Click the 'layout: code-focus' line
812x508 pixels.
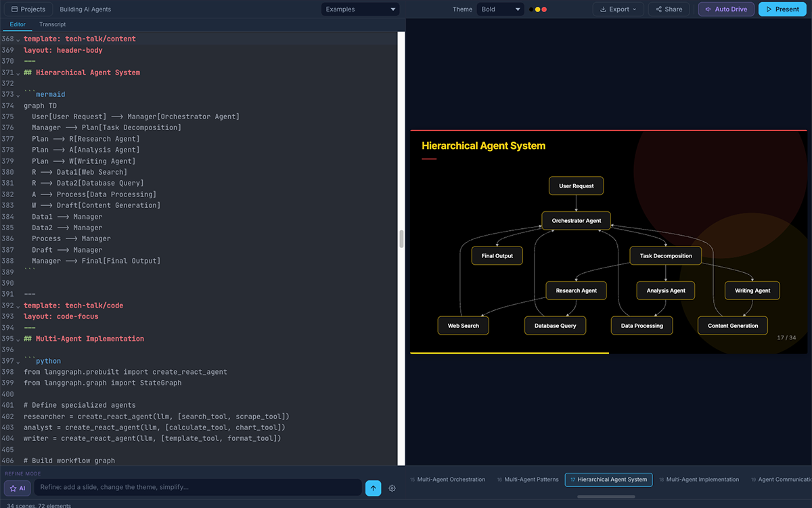(61, 316)
